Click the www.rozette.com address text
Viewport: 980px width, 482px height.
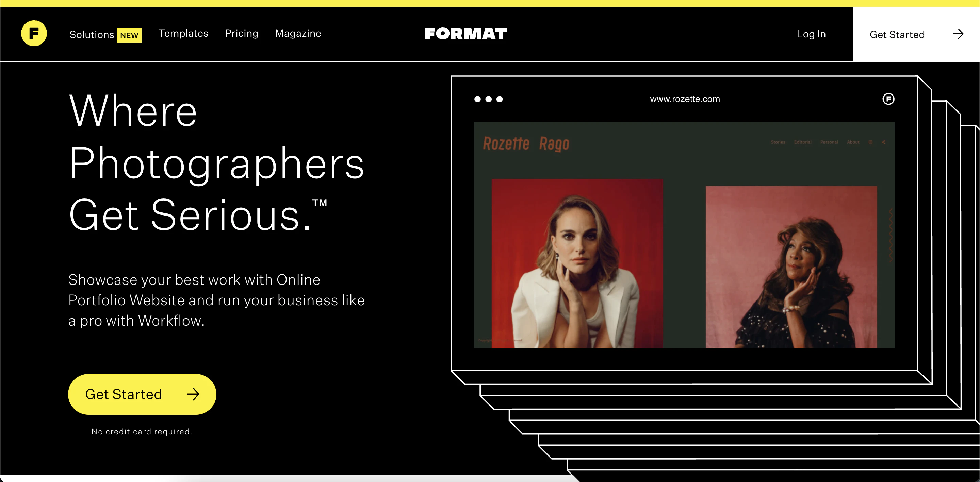coord(684,99)
